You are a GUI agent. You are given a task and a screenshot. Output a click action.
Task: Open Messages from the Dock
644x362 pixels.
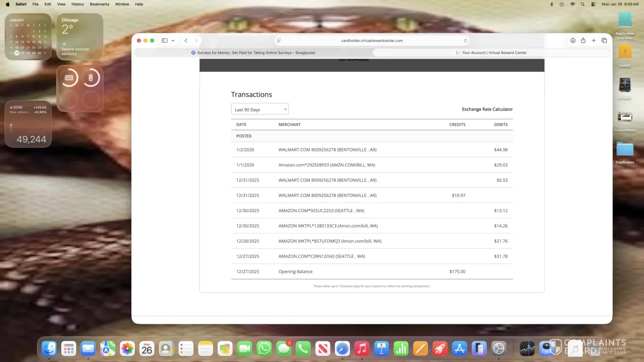284,349
